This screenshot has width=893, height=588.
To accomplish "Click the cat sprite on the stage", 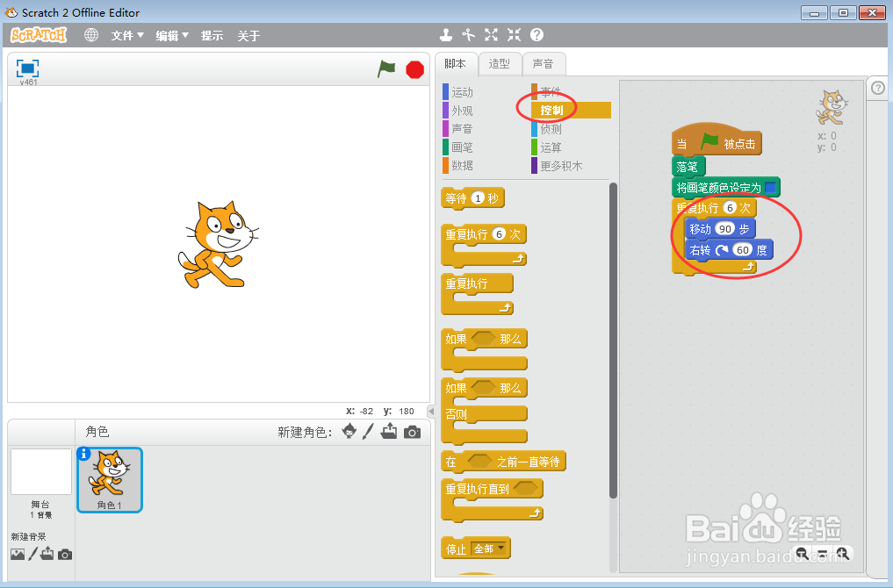I will point(218,244).
